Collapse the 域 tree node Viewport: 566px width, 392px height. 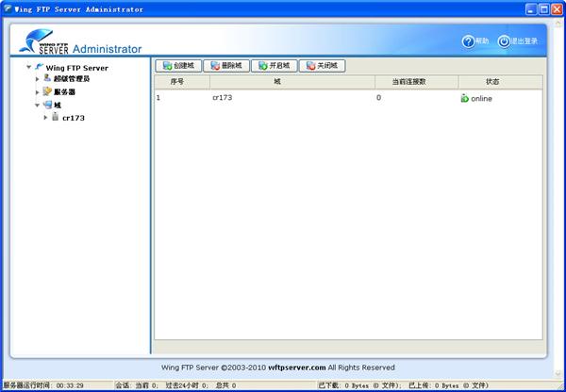pyautogui.click(x=37, y=106)
